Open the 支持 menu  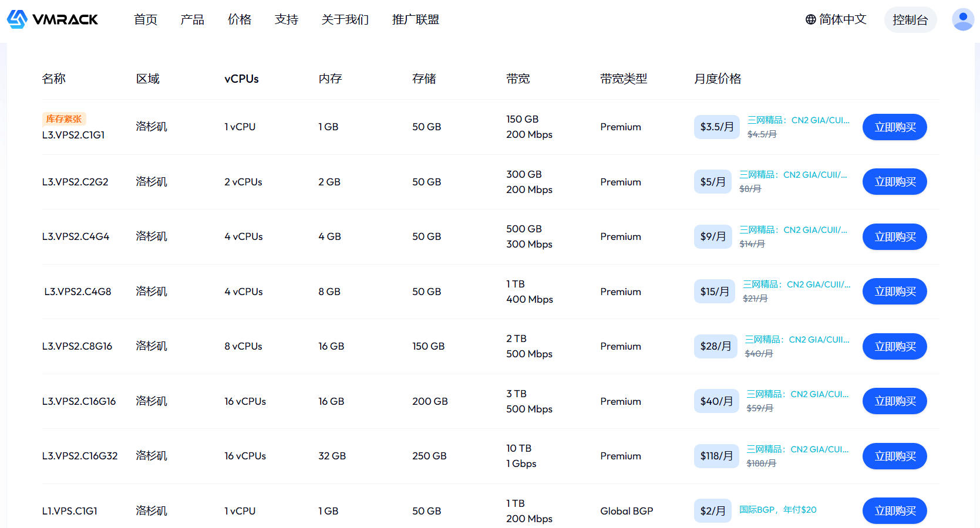287,19
